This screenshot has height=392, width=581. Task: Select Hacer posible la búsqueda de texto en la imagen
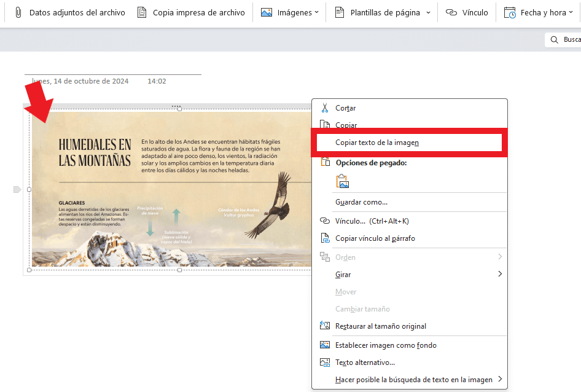tap(410, 379)
